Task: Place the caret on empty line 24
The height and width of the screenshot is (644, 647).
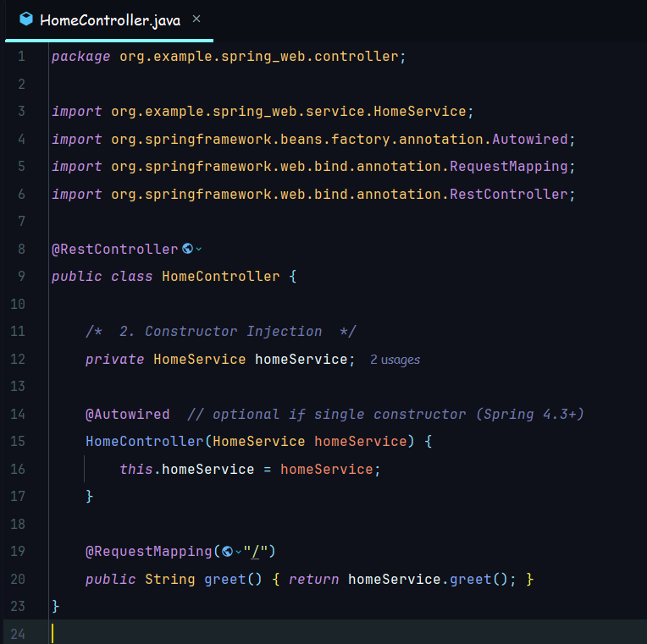Action: pos(346,633)
